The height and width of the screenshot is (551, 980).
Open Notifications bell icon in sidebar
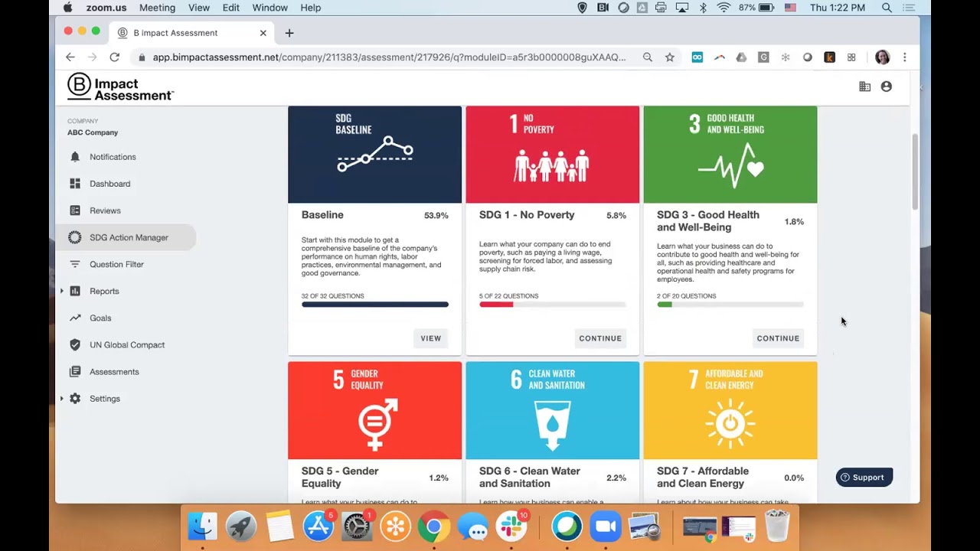75,157
